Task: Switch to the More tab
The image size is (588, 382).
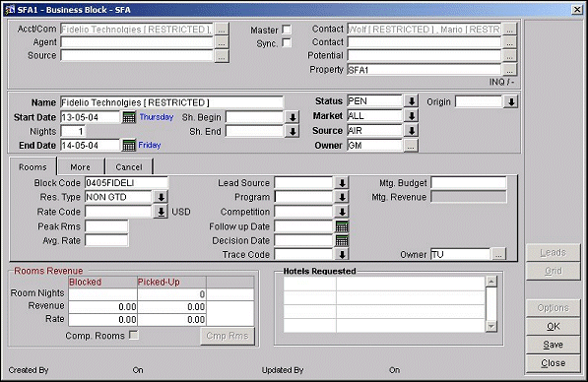Action: click(80, 166)
